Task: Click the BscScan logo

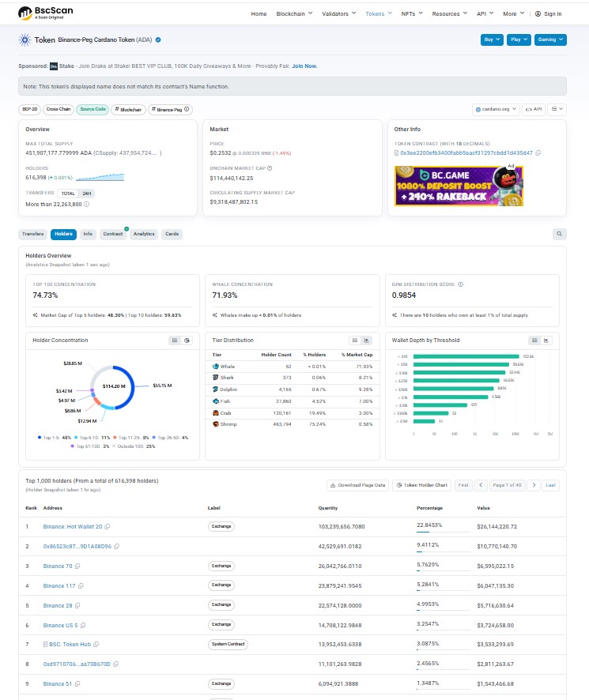Action: (45, 13)
